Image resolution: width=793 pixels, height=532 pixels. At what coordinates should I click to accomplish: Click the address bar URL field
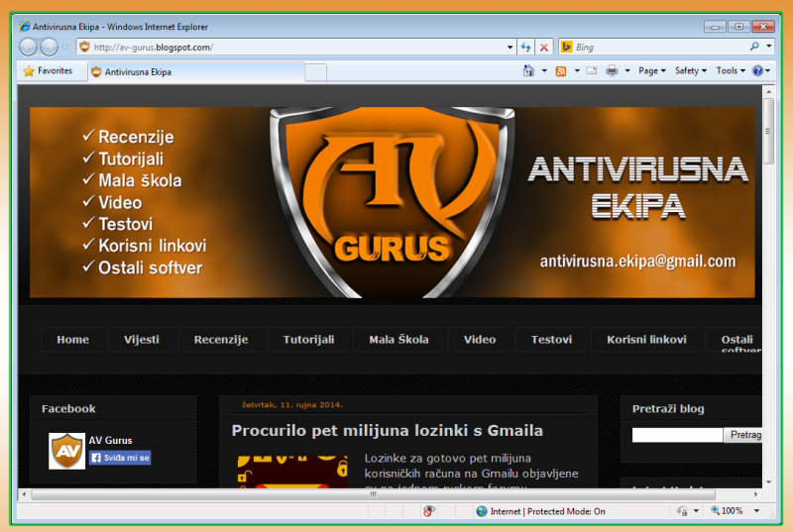click(291, 47)
